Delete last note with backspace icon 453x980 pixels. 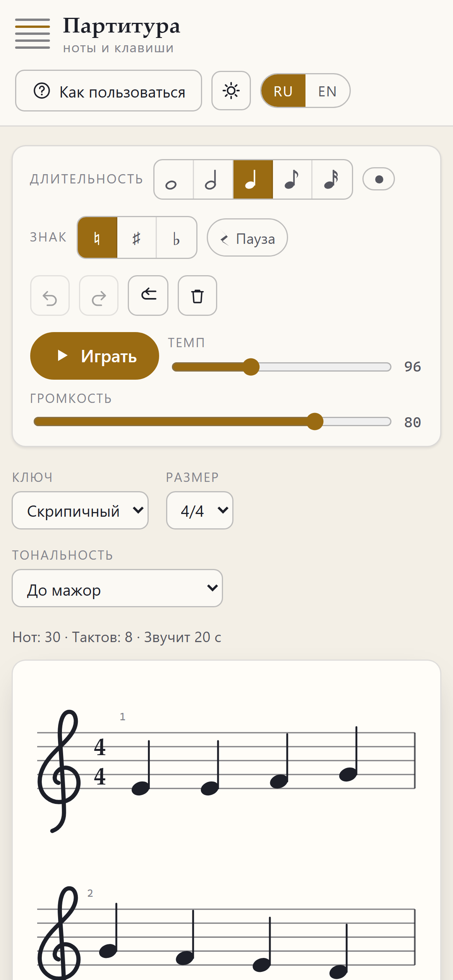coord(148,296)
